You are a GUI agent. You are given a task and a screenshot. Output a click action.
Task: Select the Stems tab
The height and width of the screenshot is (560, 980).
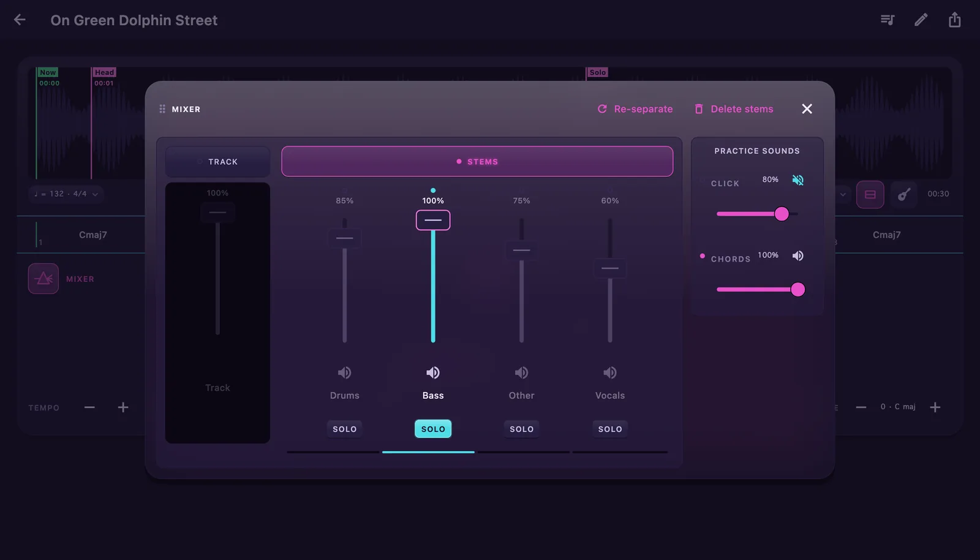477,162
